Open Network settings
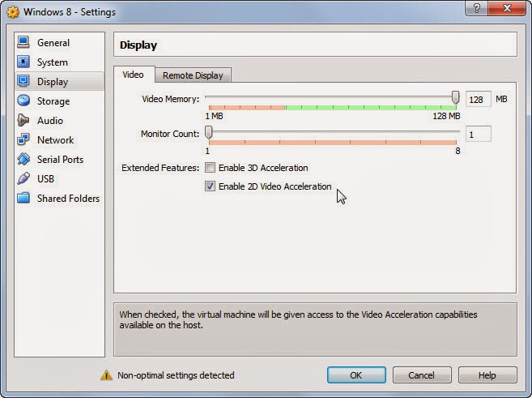This screenshot has height=398, width=532. pos(60,139)
